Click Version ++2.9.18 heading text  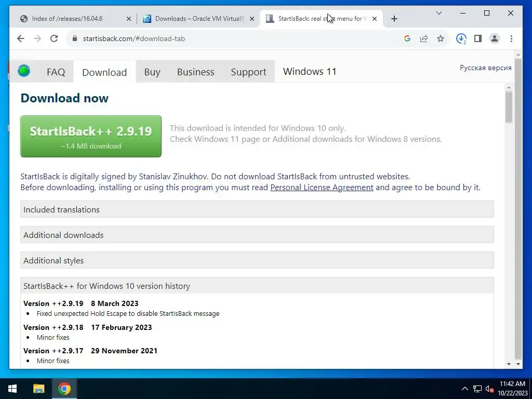click(x=54, y=327)
